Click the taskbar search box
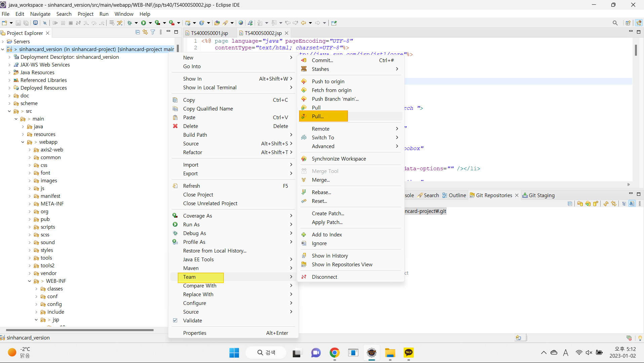This screenshot has height=363, width=644. (x=266, y=353)
